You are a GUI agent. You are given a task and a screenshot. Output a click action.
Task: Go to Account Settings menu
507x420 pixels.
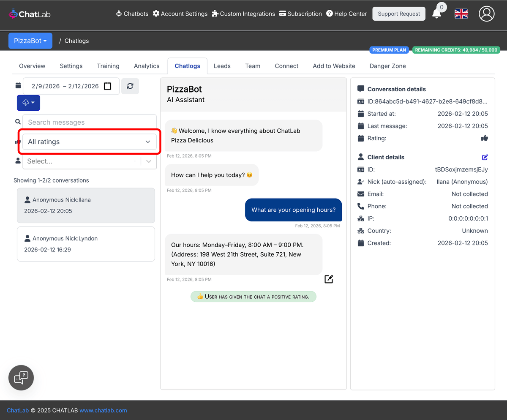point(180,14)
